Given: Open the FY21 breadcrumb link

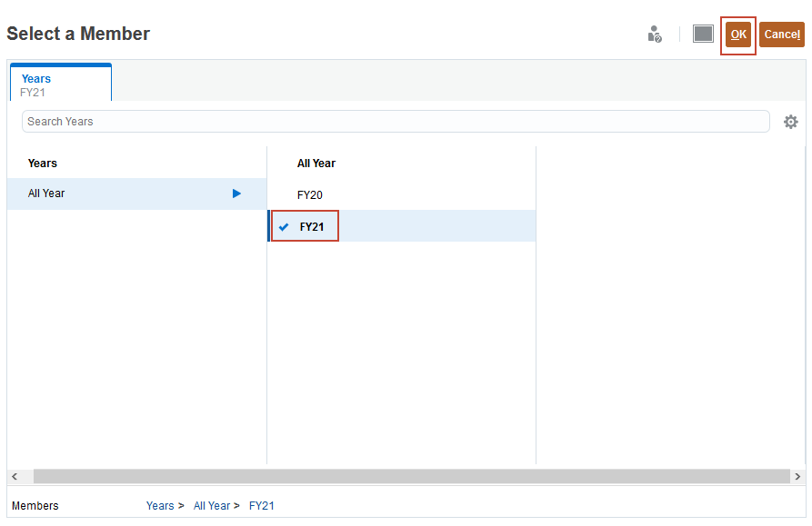Looking at the screenshot, I should point(262,506).
